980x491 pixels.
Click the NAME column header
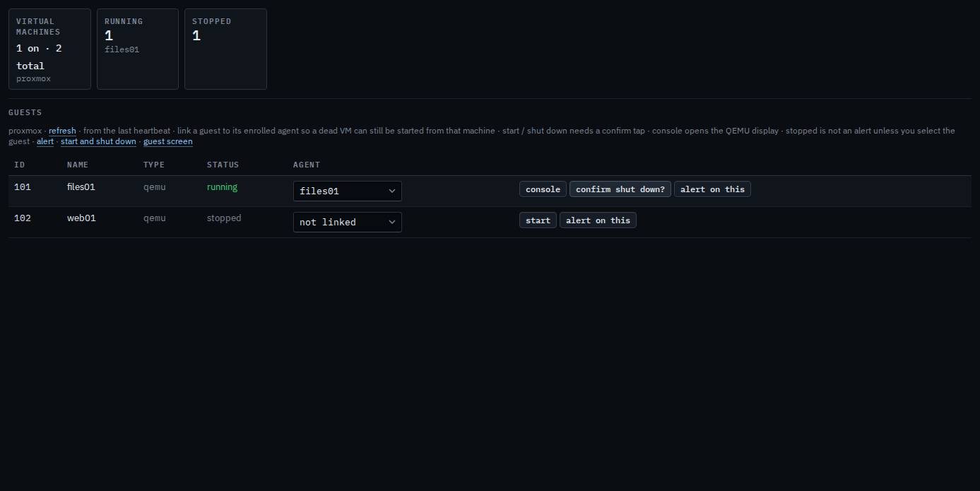78,165
